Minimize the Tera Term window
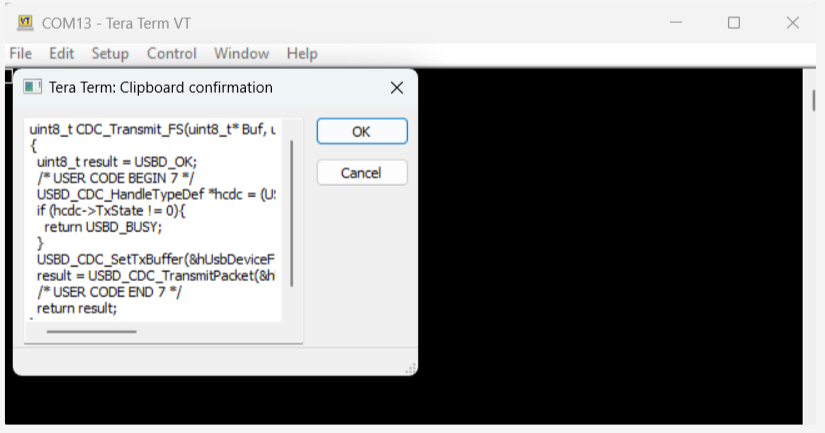Image resolution: width=825 pixels, height=433 pixels. 676,23
